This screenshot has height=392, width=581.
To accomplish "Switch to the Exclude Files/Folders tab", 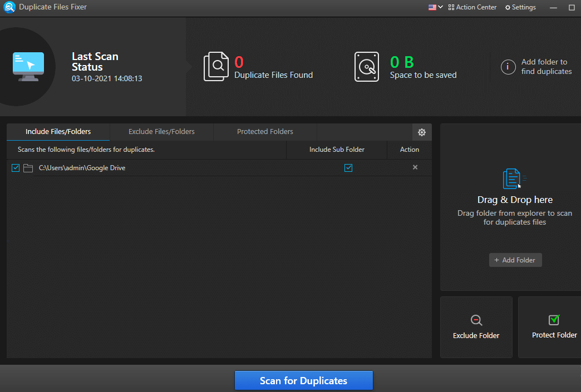I will pyautogui.click(x=161, y=132).
